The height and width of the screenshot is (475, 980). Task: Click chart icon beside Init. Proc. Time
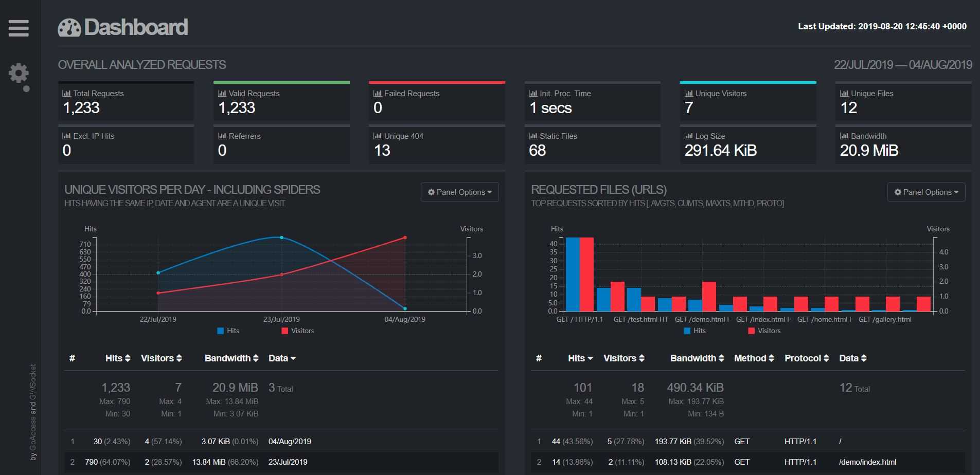pos(533,94)
